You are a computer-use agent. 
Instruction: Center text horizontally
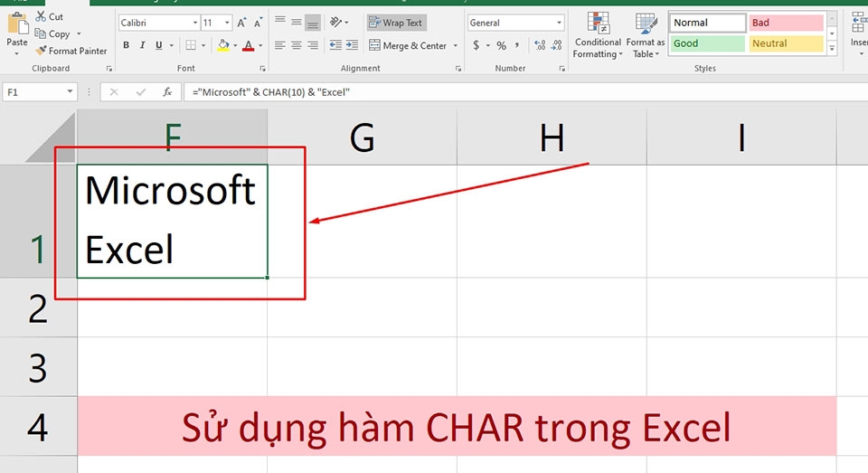tap(297, 45)
